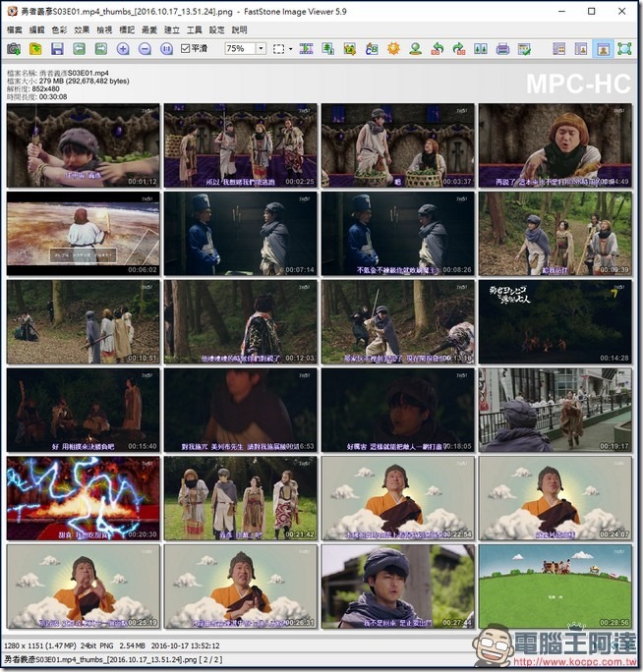Select the highlighted windowed view mode

[x=603, y=49]
